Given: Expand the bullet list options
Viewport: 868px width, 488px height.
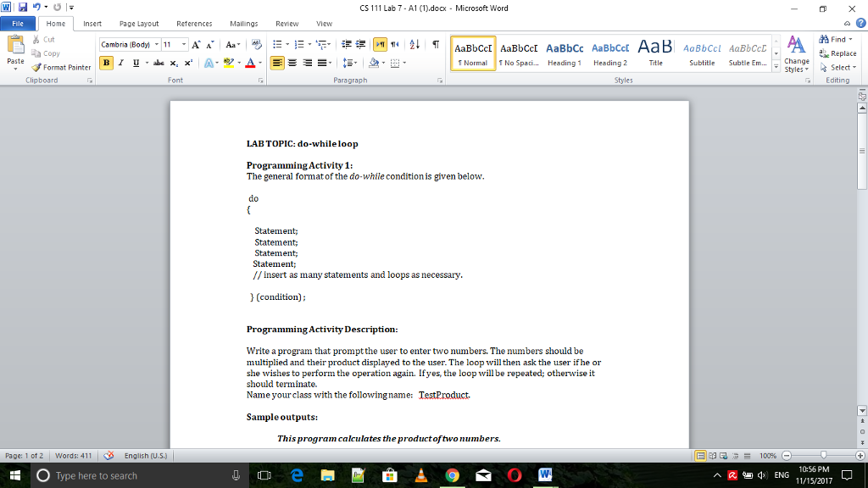Looking at the screenshot, I should point(287,45).
